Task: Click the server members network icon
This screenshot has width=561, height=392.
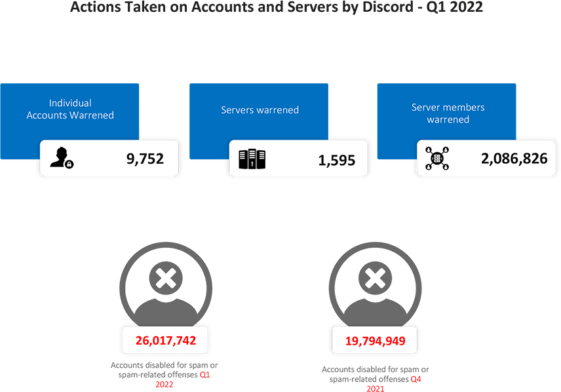Action: (x=437, y=158)
